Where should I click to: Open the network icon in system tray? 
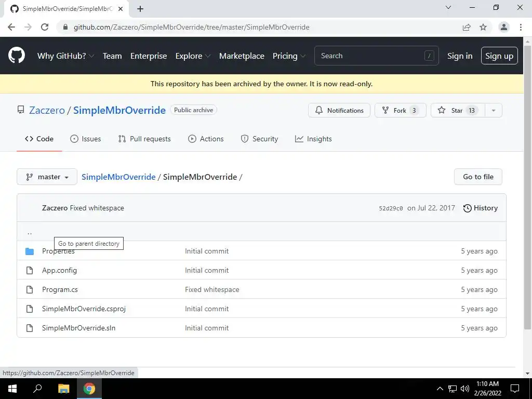pyautogui.click(x=453, y=389)
